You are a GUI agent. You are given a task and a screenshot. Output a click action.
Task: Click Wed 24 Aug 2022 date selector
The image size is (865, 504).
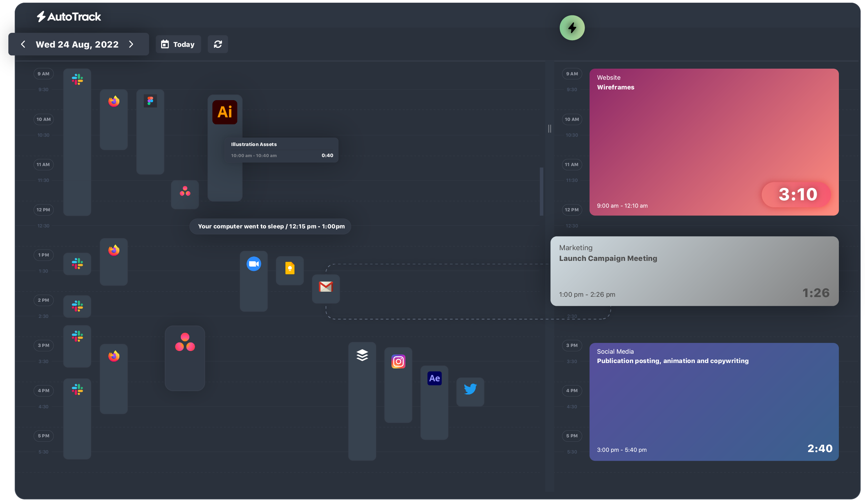pyautogui.click(x=76, y=44)
